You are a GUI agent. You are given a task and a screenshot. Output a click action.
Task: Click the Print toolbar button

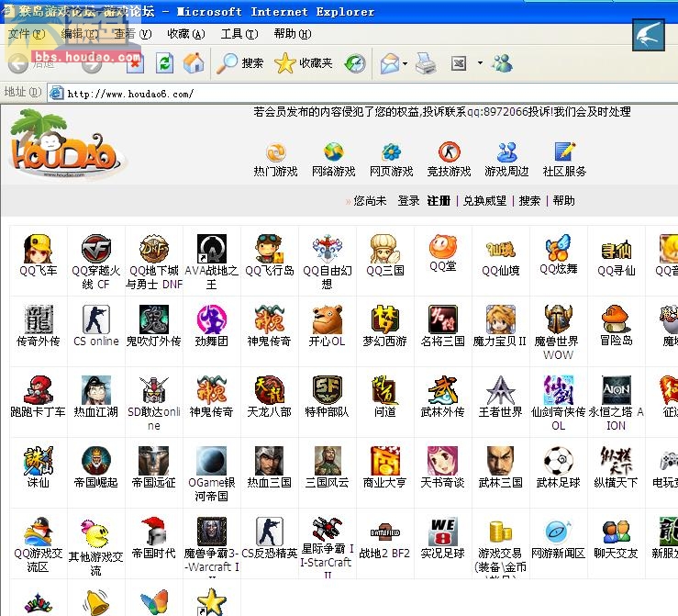426,63
